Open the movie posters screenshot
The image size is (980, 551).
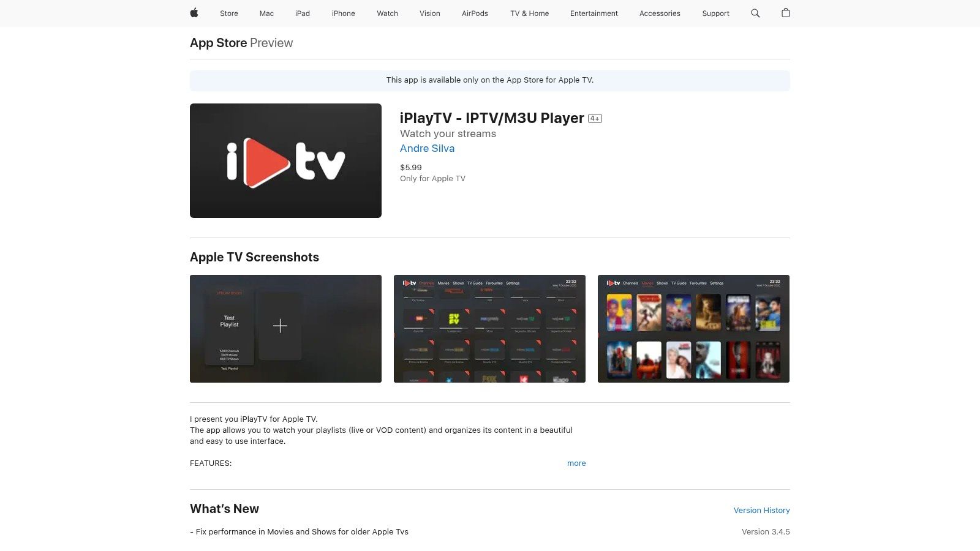tap(693, 328)
